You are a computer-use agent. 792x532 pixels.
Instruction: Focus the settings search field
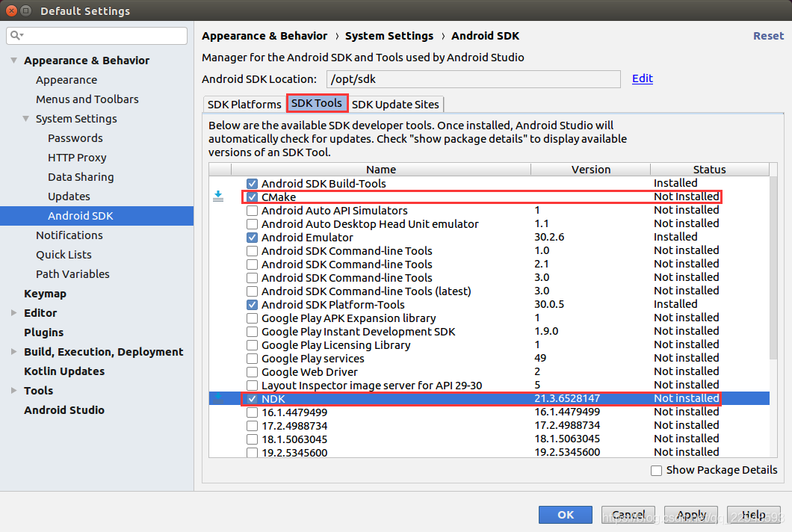click(96, 35)
